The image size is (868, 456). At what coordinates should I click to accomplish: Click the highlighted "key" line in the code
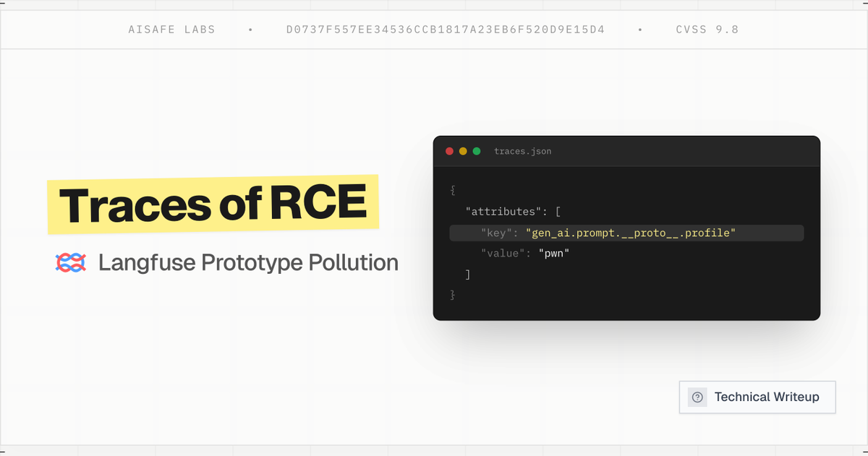pos(626,233)
